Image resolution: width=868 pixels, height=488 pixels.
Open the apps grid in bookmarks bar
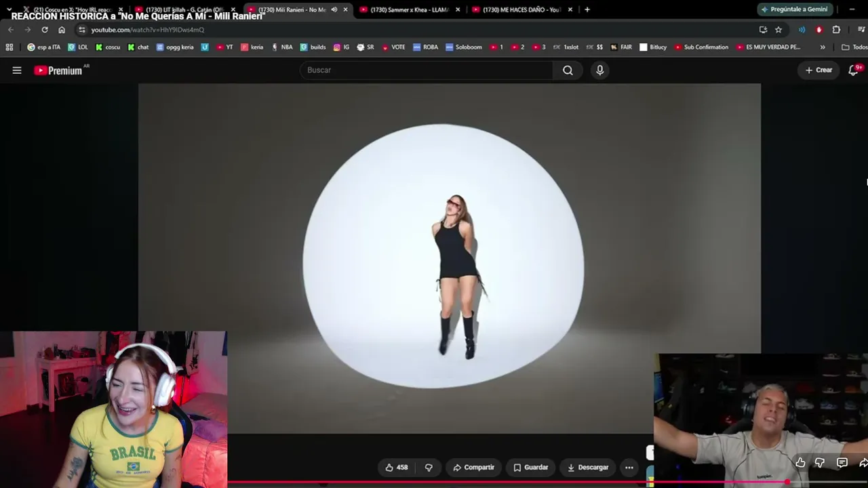tap(9, 47)
